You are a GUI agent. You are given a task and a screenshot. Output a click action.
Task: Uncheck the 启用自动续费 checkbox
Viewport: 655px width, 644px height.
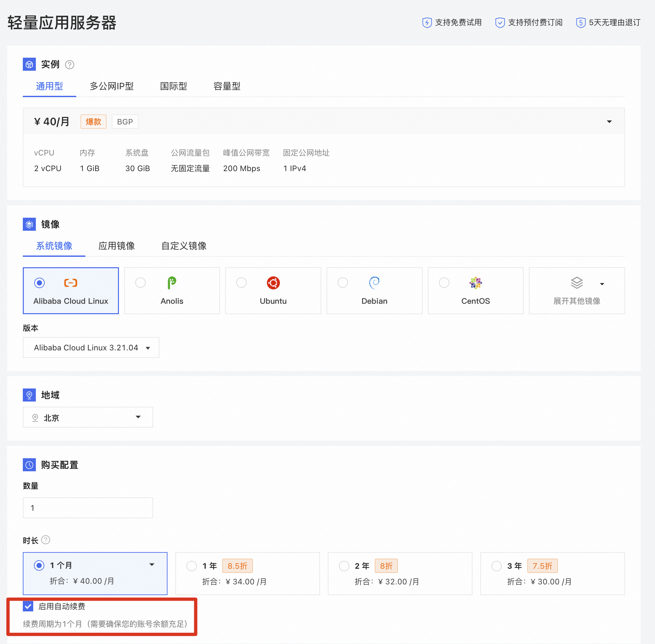coord(28,606)
